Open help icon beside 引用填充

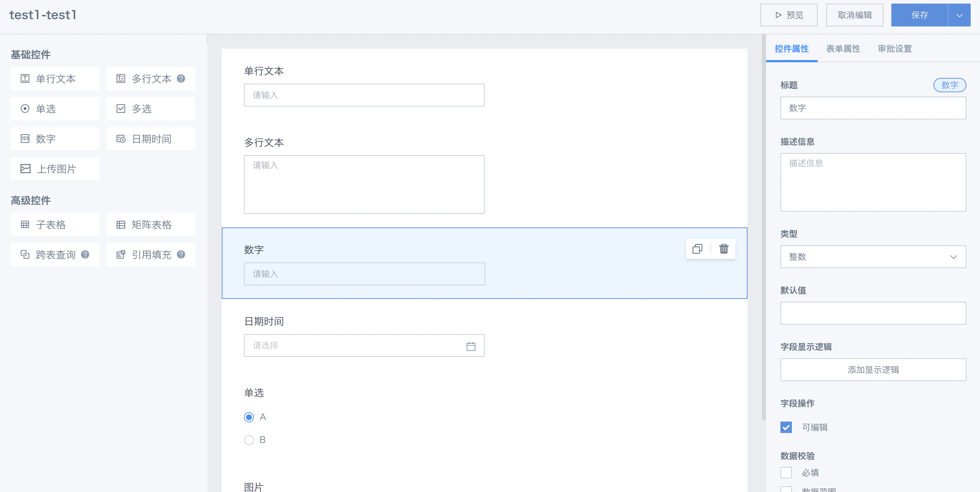click(x=181, y=254)
